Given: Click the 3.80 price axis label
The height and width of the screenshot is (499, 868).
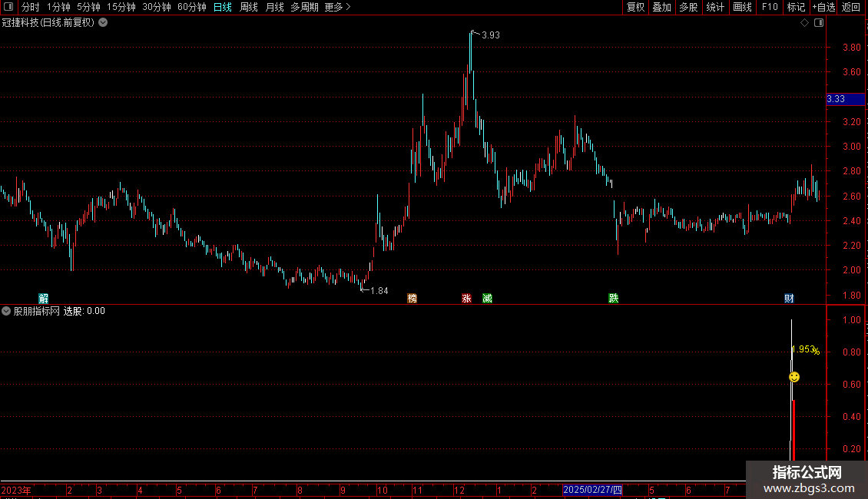Looking at the screenshot, I should 851,48.
